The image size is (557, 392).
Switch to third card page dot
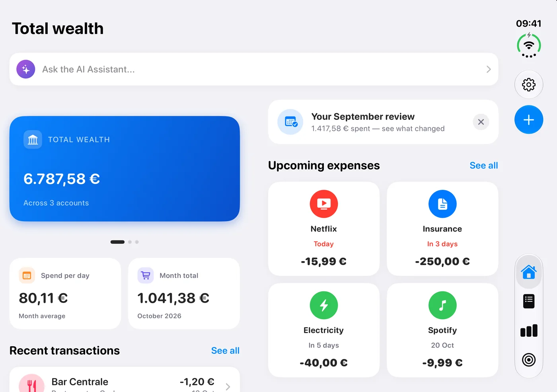coord(137,242)
